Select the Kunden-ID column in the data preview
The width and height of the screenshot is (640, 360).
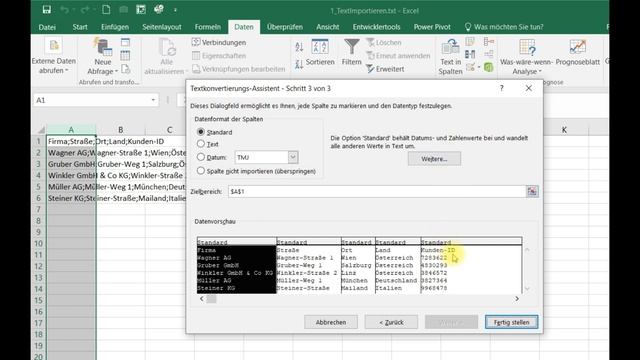click(x=471, y=265)
